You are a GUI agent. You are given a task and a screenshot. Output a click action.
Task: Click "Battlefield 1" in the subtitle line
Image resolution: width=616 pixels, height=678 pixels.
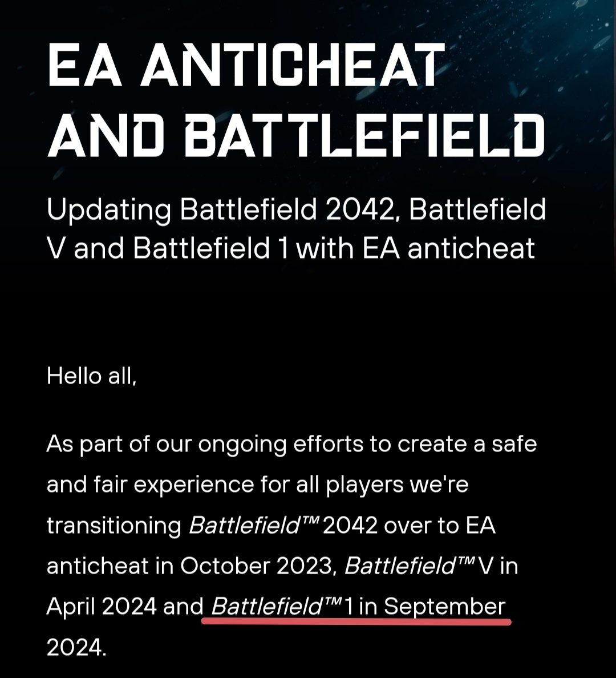point(210,248)
